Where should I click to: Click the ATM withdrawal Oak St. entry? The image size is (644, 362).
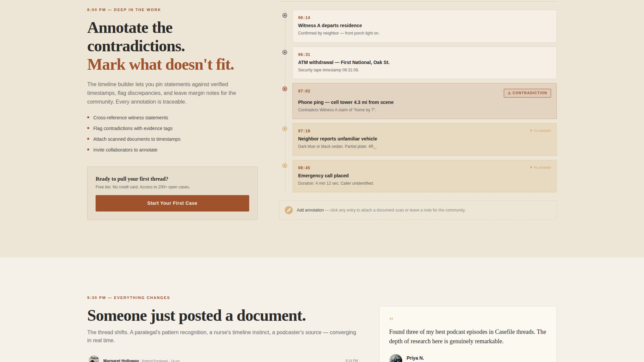click(425, 63)
